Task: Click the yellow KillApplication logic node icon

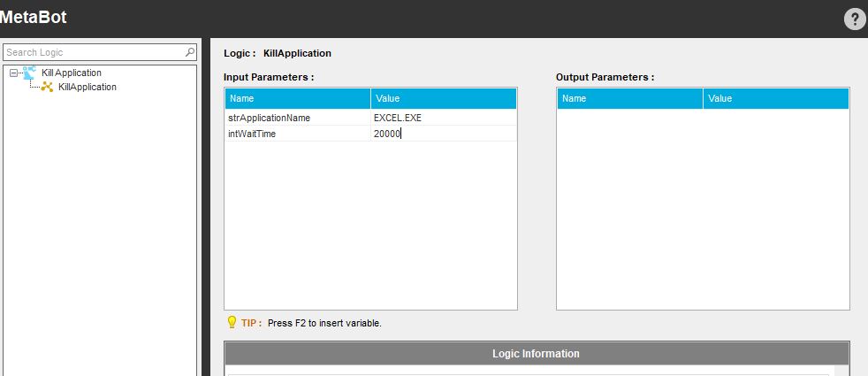Action: click(x=48, y=87)
